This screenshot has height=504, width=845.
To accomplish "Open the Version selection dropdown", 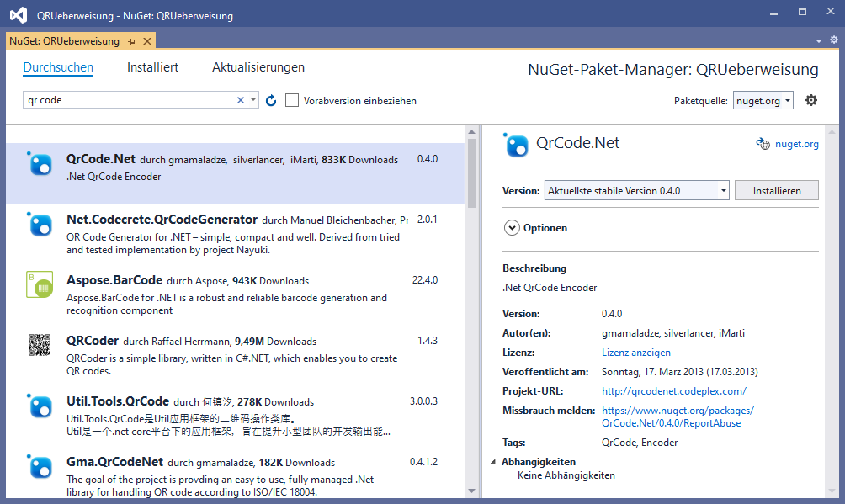I will tap(636, 190).
